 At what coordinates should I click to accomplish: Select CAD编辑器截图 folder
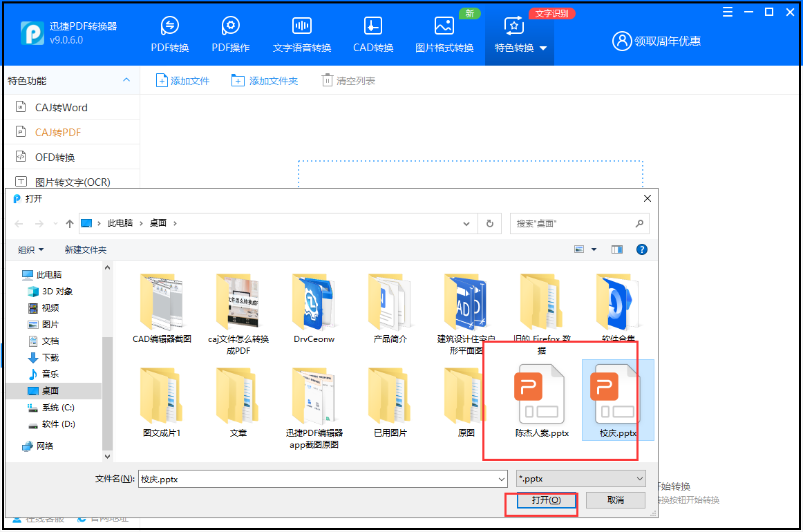(x=162, y=310)
